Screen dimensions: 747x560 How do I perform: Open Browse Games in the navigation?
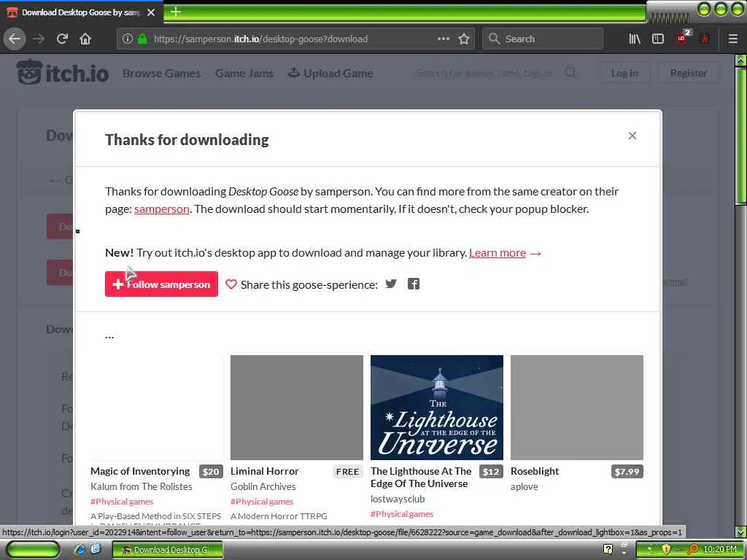[161, 74]
